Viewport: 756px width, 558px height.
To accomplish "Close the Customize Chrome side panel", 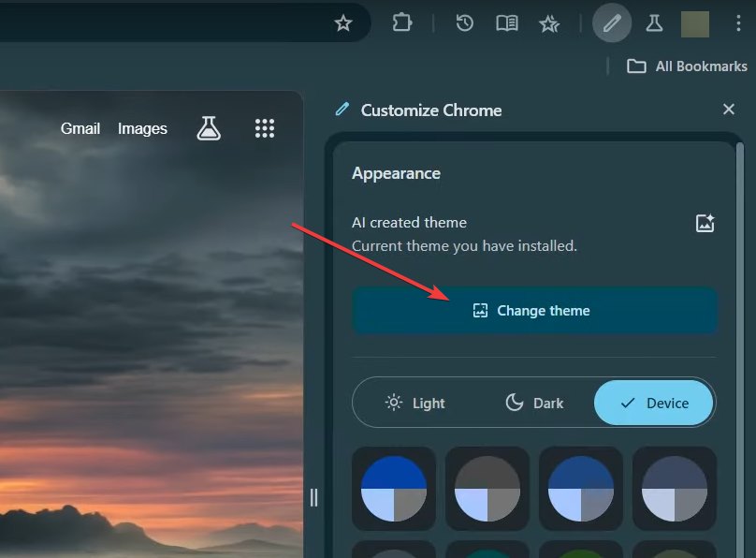I will (729, 110).
